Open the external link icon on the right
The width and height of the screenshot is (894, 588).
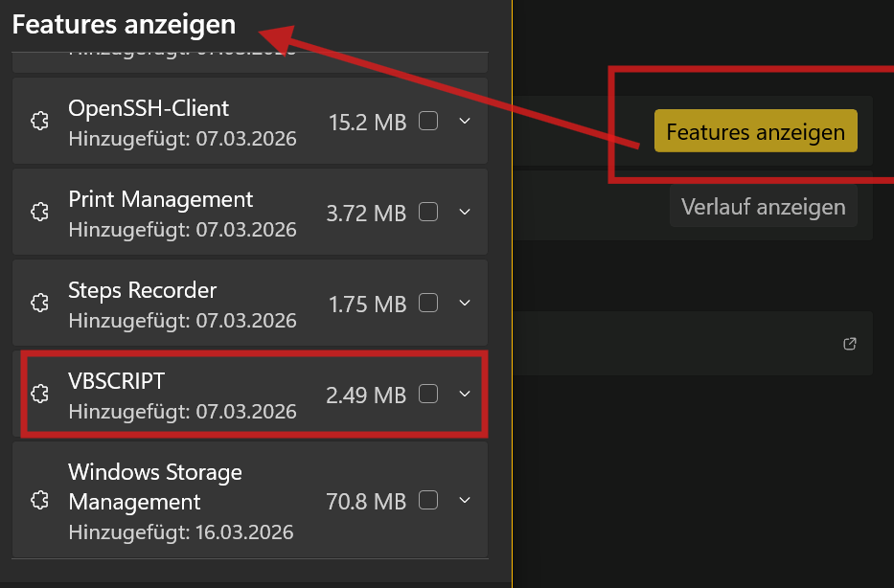point(850,344)
